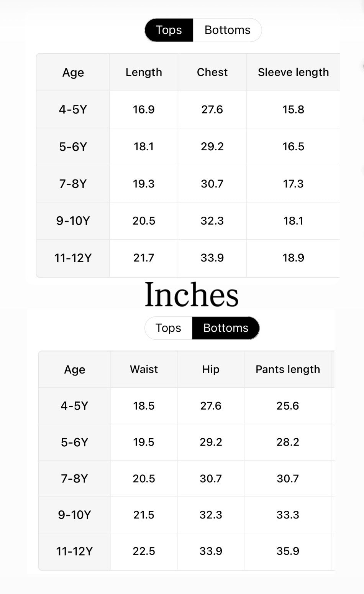Select the 7-8Y age label in Waist table
This screenshot has height=594, width=364.
click(74, 479)
